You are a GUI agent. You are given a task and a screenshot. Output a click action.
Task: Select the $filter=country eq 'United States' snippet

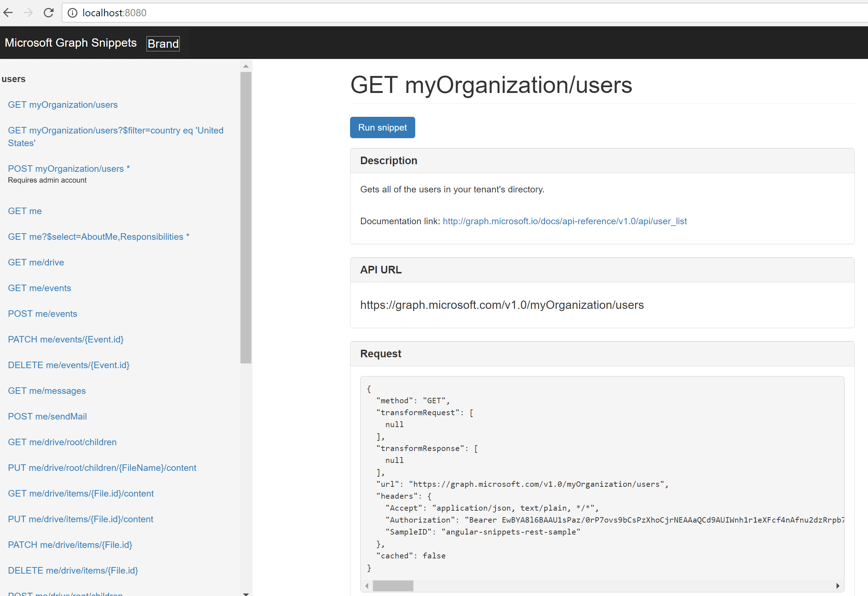(x=116, y=137)
